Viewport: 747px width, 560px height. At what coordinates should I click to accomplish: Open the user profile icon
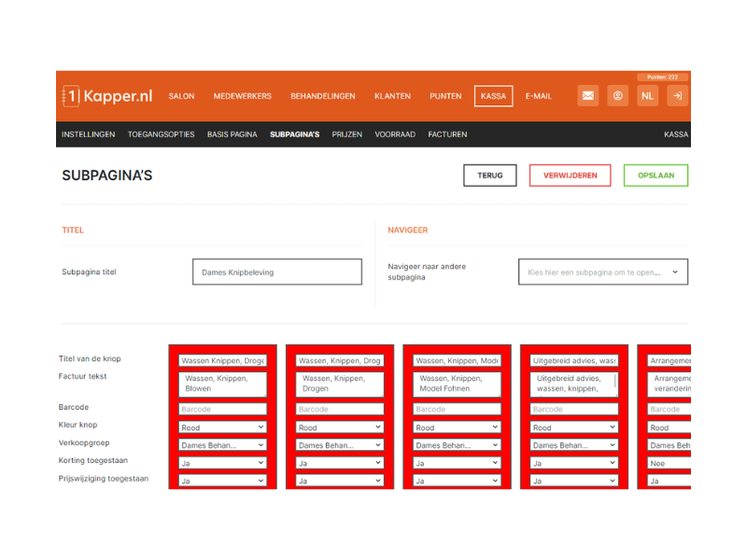pos(617,96)
